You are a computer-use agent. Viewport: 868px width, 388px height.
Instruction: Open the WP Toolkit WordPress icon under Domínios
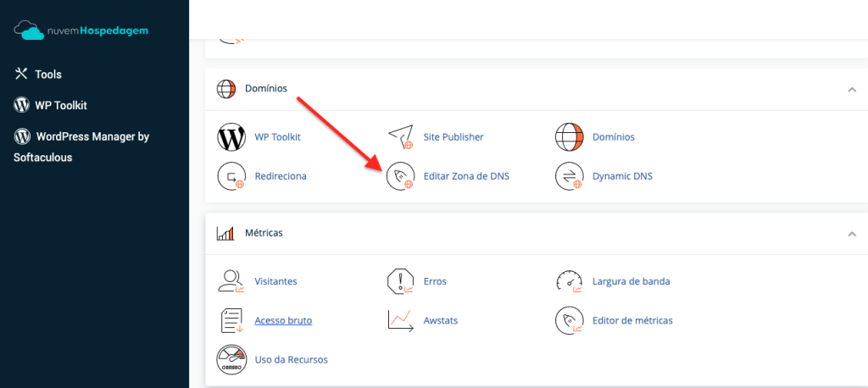point(231,136)
